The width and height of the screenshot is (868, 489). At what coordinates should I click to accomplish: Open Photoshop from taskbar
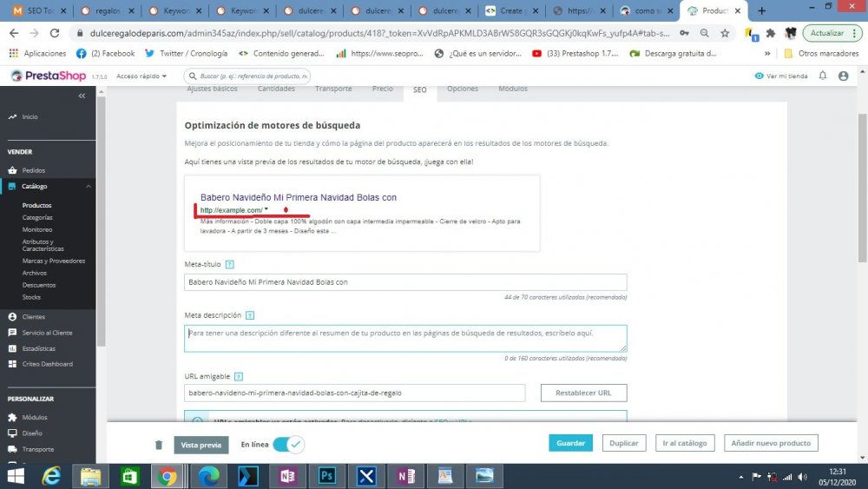point(326,476)
